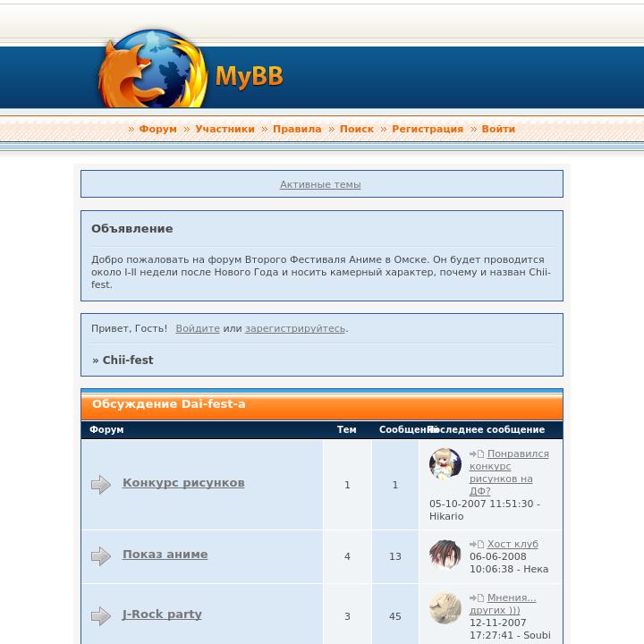Click the last-post icon before Понравился конкурс
The width and height of the screenshot is (644, 644).
coord(477,453)
